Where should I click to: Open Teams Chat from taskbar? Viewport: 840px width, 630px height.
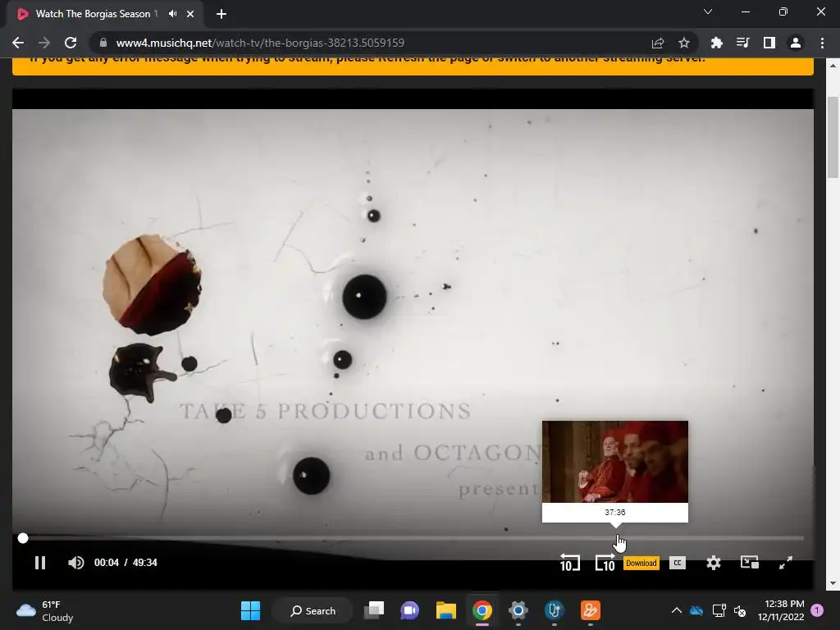[410, 610]
